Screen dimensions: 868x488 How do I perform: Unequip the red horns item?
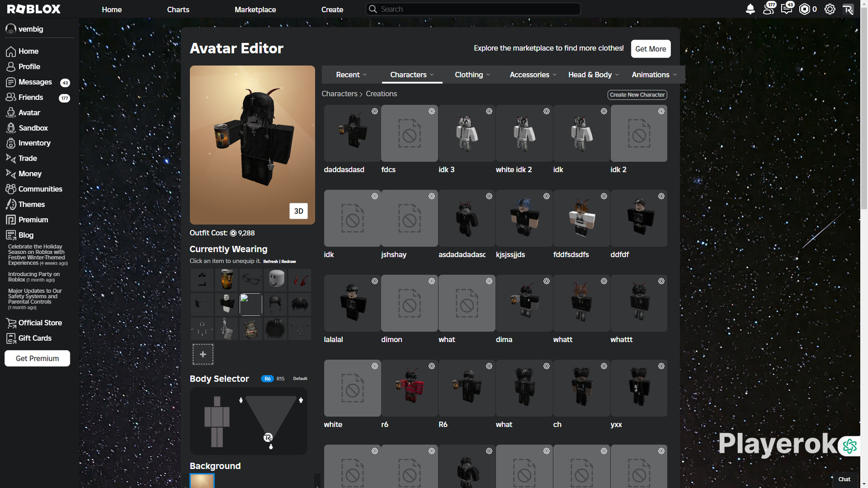(300, 280)
